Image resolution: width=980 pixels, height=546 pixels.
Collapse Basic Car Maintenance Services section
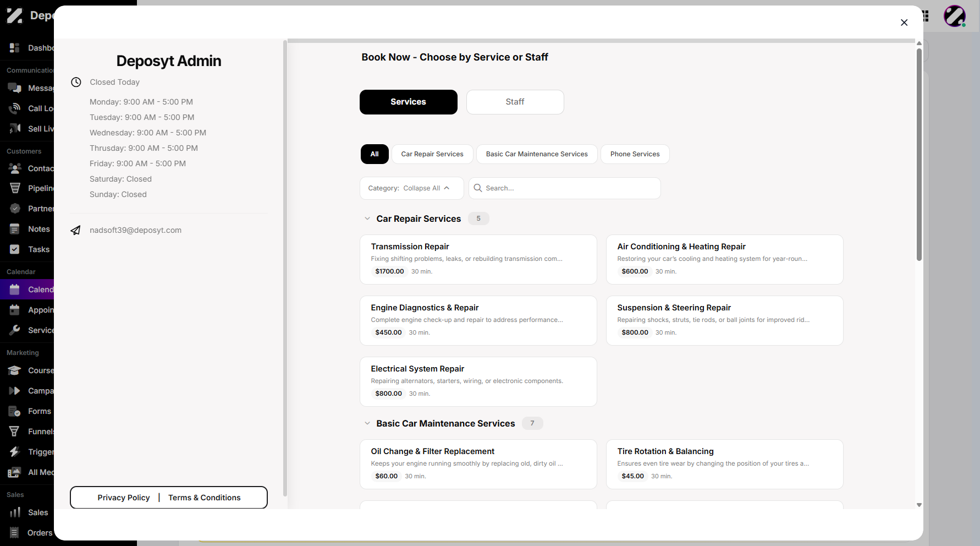click(367, 423)
